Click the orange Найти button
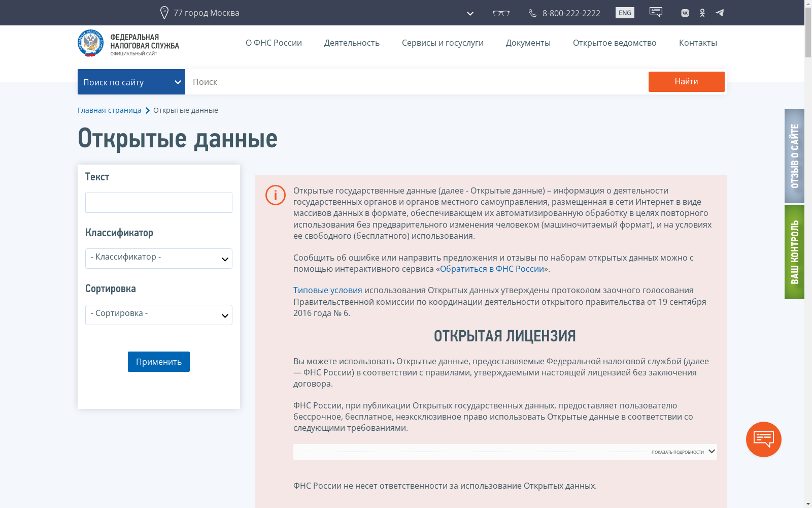Screen dimensions: 812x508 click(x=686, y=82)
